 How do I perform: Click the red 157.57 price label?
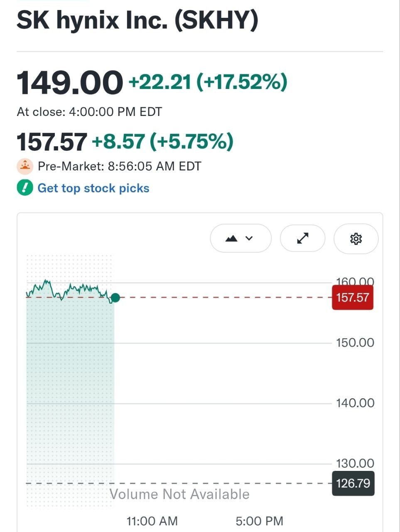click(x=353, y=298)
